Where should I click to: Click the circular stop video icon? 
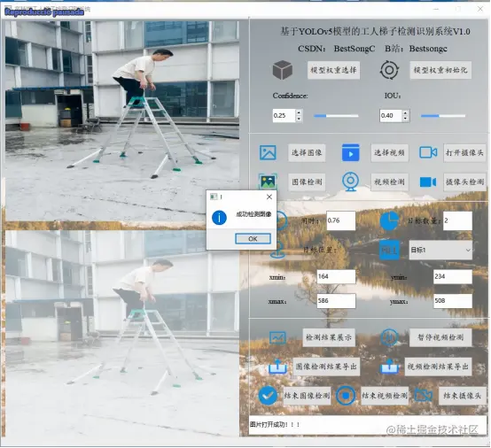pos(346,396)
